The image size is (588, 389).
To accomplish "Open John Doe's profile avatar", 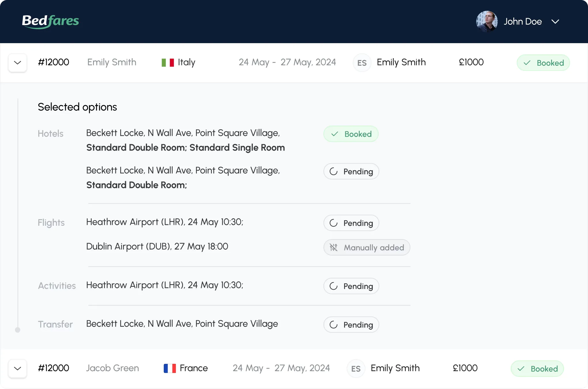I will tap(487, 22).
